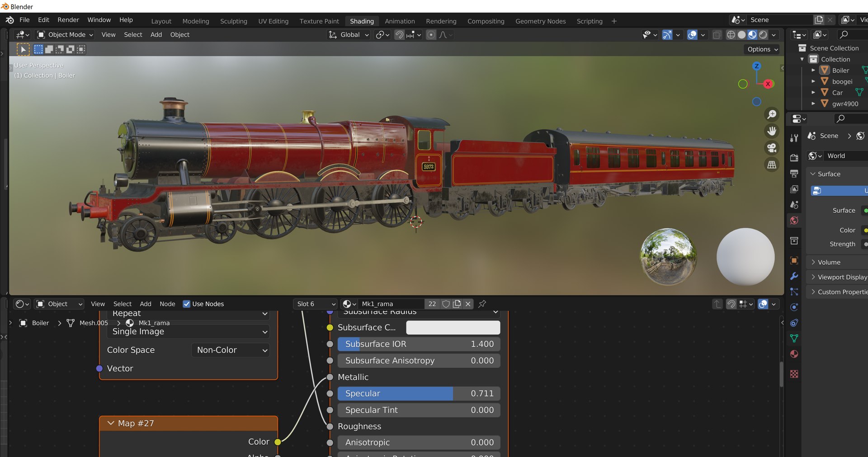Switch to Wireframe viewport shading
Viewport: 868px width, 457px height.
pyautogui.click(x=731, y=35)
